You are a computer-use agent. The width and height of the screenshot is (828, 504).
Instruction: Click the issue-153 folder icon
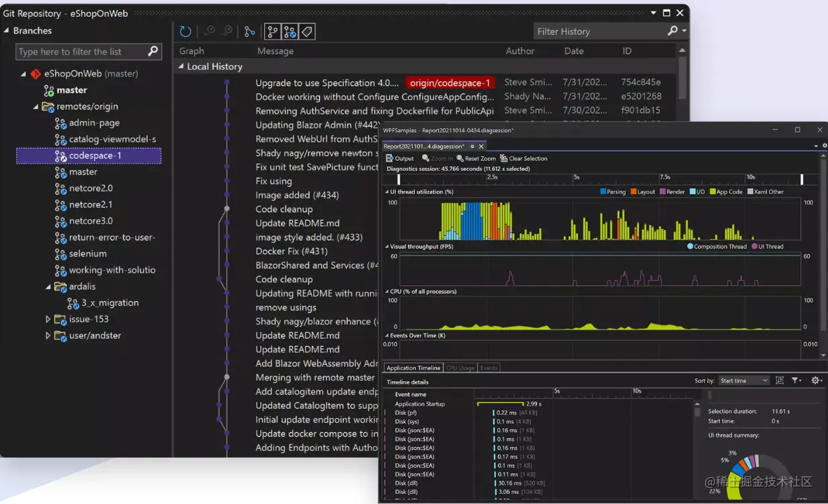[x=60, y=319]
